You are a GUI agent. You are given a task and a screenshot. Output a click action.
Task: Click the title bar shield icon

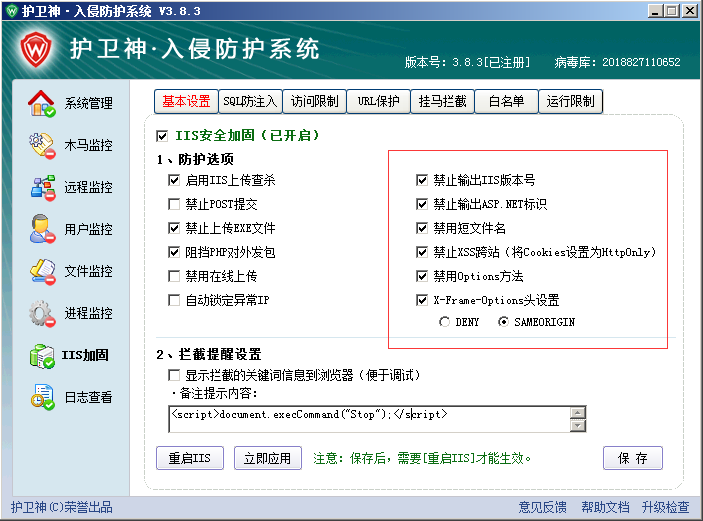[12, 10]
